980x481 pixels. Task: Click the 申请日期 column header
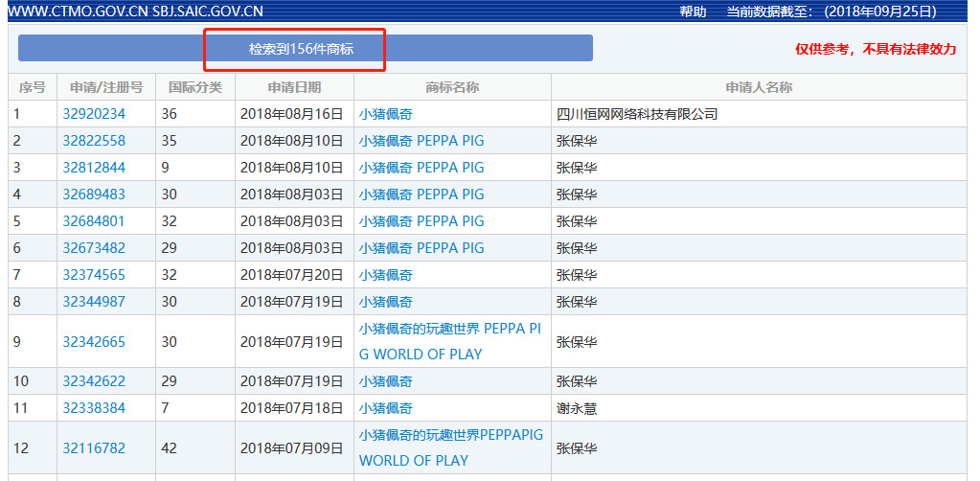294,87
